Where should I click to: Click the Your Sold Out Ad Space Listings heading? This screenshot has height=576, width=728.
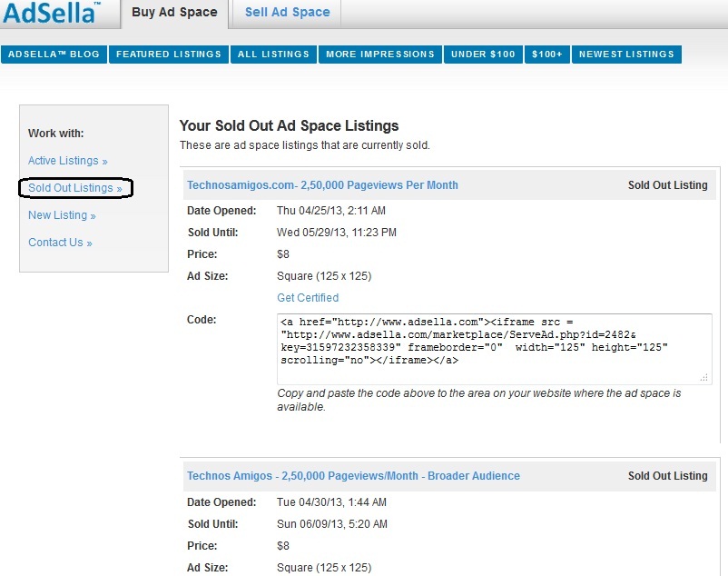(289, 126)
